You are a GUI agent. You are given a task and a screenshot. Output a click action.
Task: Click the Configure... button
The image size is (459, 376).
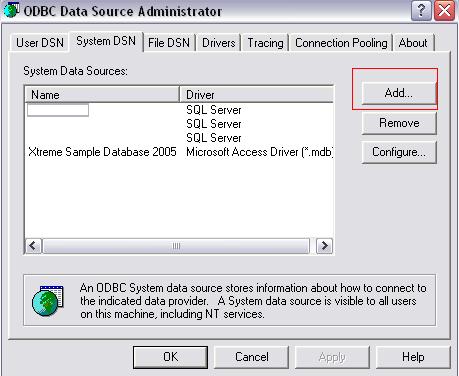[x=399, y=152]
